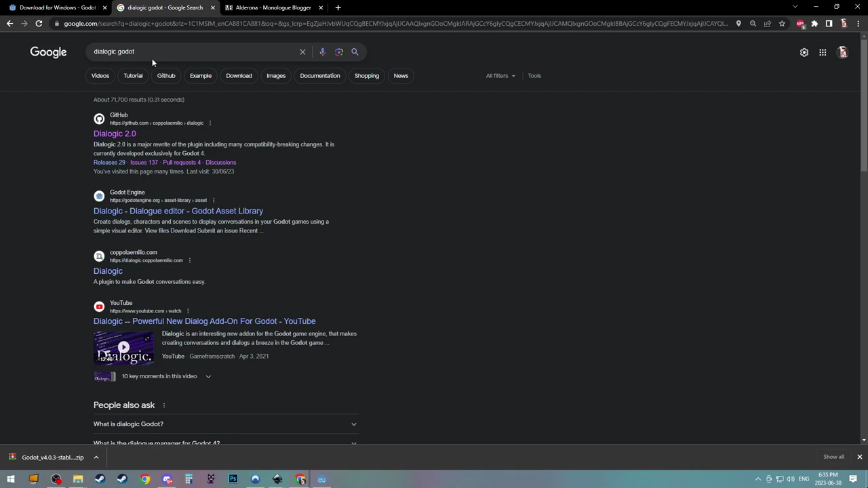Show hidden system tray icons

(758, 479)
